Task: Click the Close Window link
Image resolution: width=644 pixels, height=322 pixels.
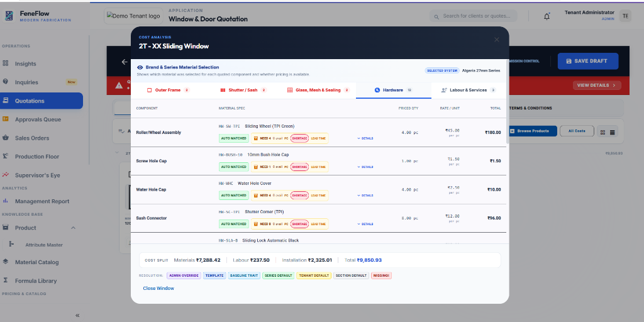Action: click(x=158, y=288)
